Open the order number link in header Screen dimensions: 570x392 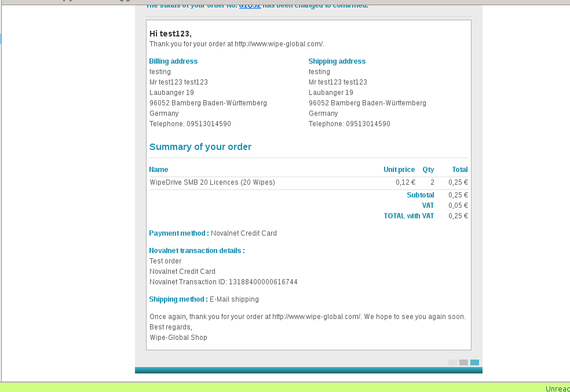(250, 5)
